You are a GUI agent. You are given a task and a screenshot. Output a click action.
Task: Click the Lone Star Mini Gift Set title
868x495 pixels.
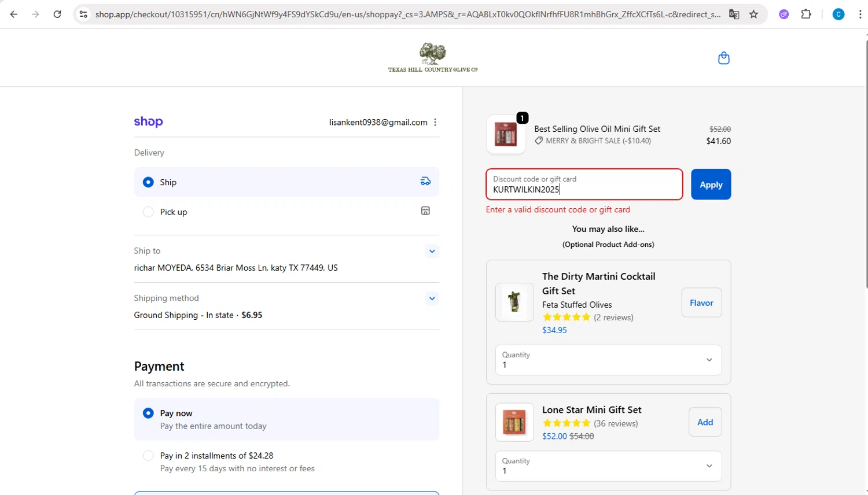[x=591, y=409]
